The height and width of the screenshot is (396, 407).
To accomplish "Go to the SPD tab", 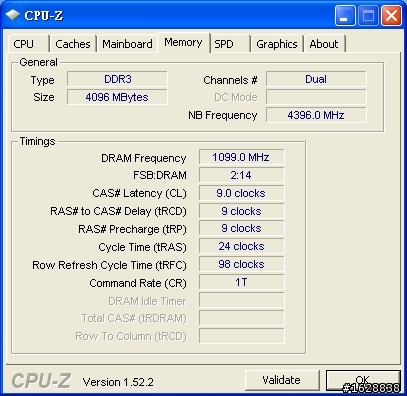I will 229,44.
